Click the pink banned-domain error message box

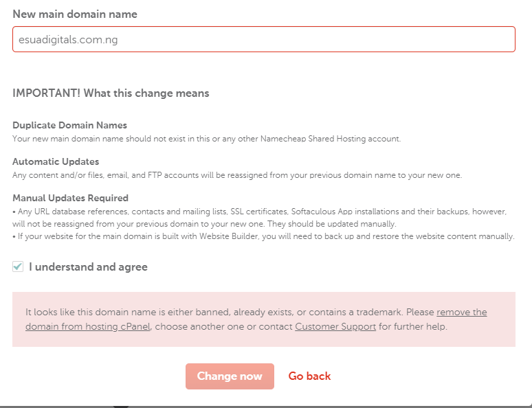[264, 319]
